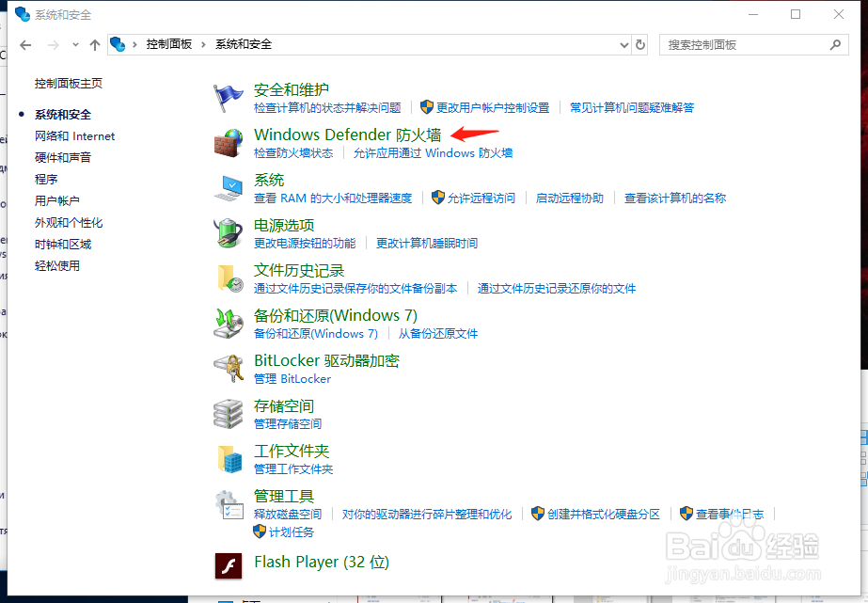Click 检查计算机的状态并解决问题 link
The width and height of the screenshot is (868, 603).
tap(327, 107)
